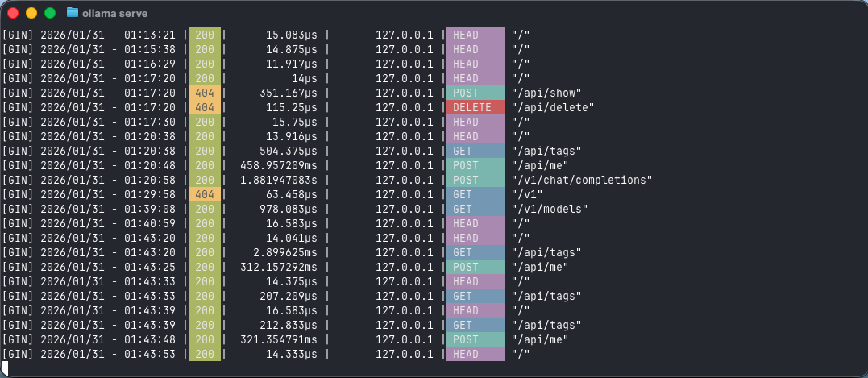Click the 504.375µs latency value
Image resolution: width=868 pixels, height=378 pixels.
pyautogui.click(x=289, y=151)
